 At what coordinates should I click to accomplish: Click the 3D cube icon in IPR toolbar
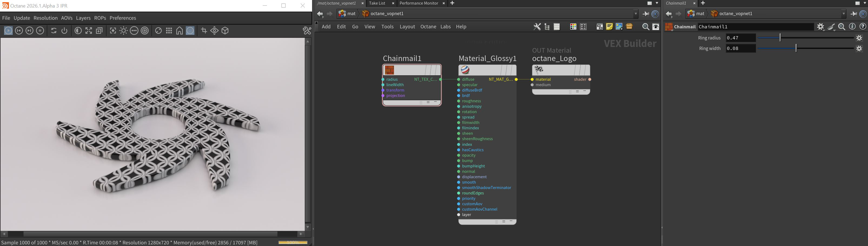pos(226,31)
